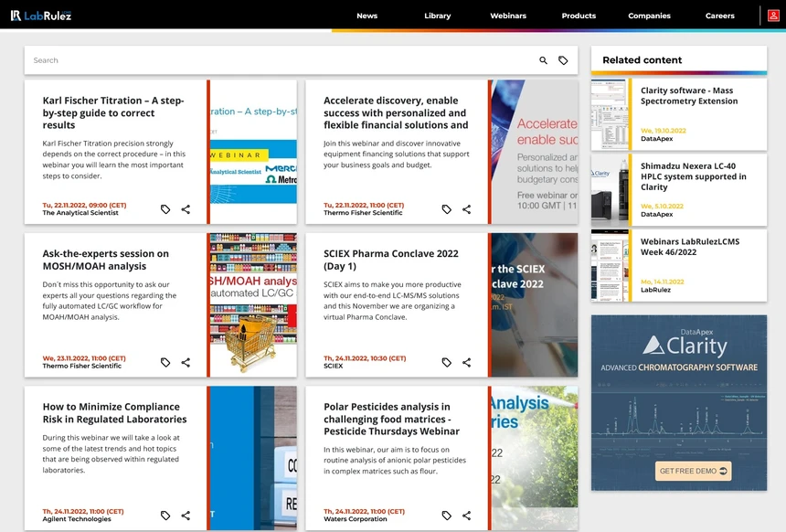Click SCIEX conclave banner image
The width and height of the screenshot is (786, 532).
(x=535, y=305)
